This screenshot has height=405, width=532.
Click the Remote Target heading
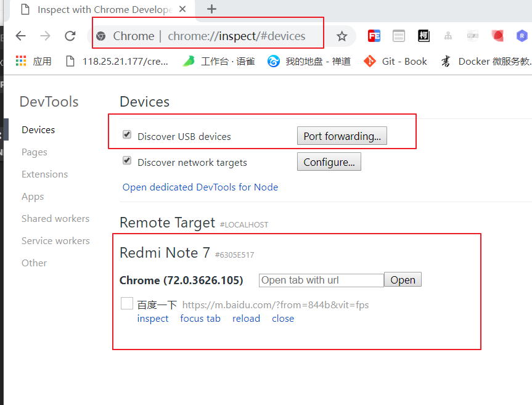point(167,223)
